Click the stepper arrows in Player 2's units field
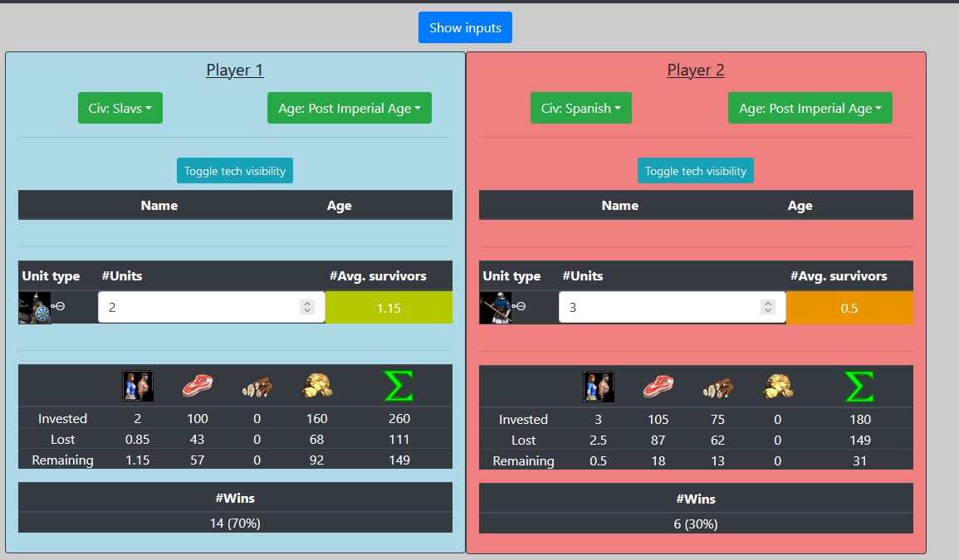This screenshot has width=959, height=560. (767, 307)
